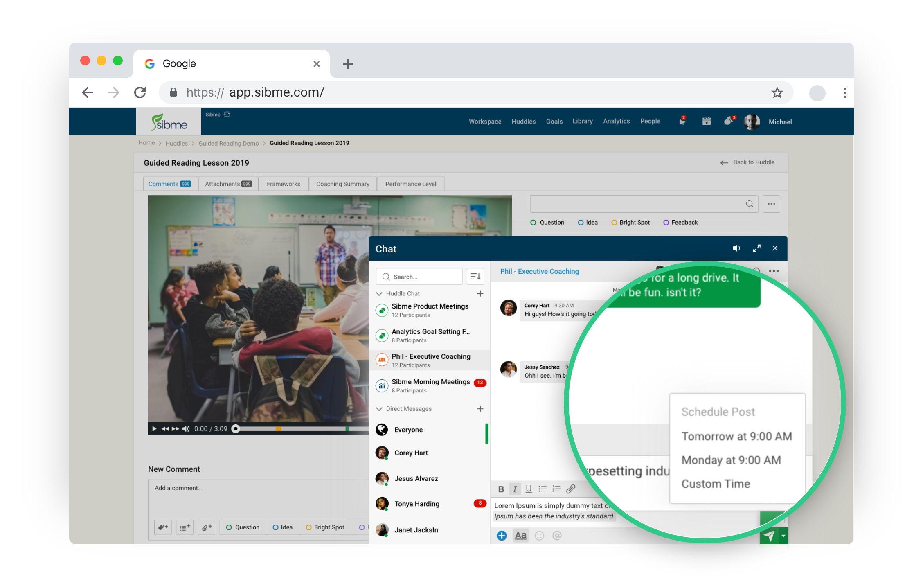Click the blue plus attachment button in chat
Image resolution: width=923 pixels, height=588 pixels.
(x=502, y=536)
